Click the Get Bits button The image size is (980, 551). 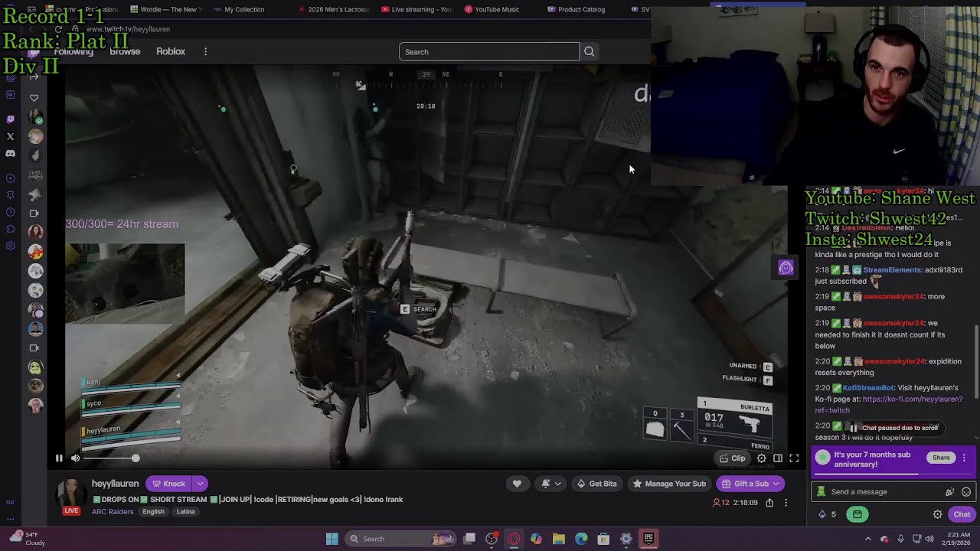(x=596, y=484)
